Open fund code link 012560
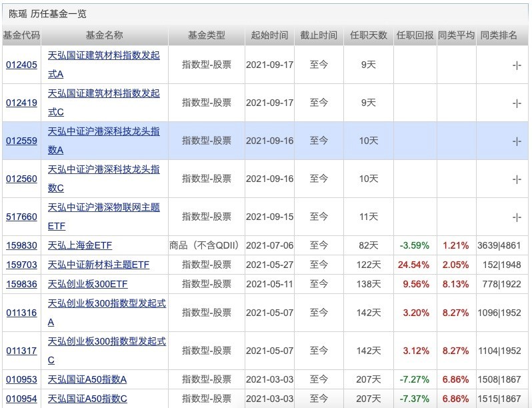Viewport: 532px width, 408px height. [21, 179]
